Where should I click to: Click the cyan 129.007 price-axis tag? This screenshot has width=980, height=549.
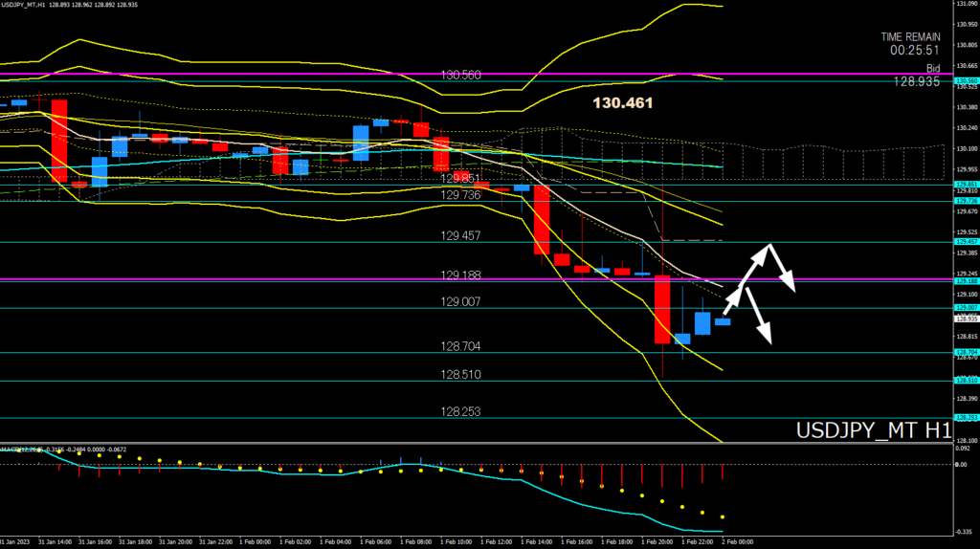click(967, 308)
